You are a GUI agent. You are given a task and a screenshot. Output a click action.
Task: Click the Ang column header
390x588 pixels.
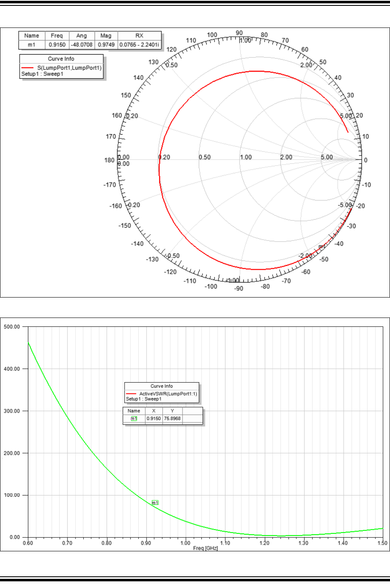82,36
